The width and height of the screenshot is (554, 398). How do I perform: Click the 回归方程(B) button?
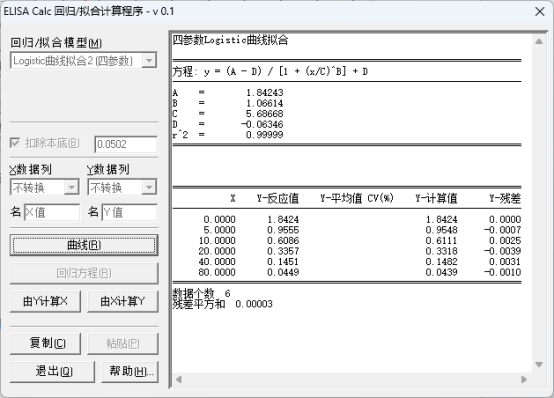[x=84, y=273]
